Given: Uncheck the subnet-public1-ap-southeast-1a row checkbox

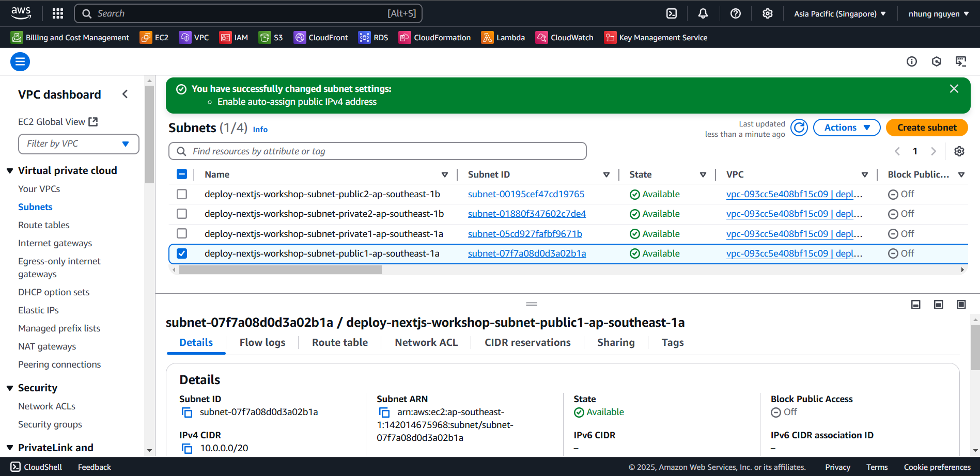Looking at the screenshot, I should (x=182, y=253).
